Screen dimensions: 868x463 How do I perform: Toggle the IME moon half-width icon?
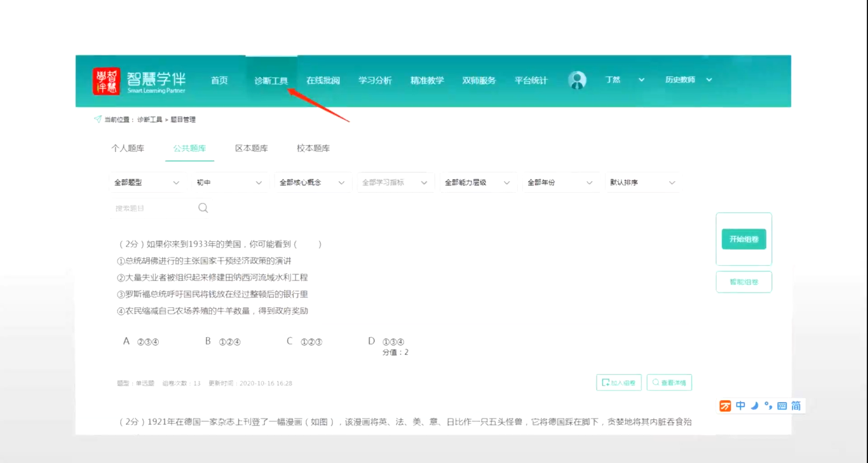tap(754, 406)
